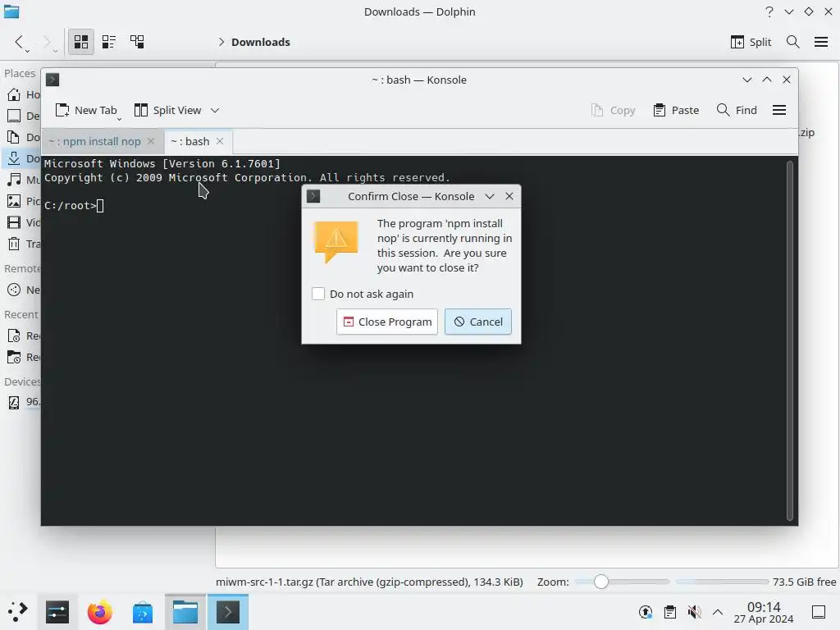Expand hidden system tray icons arrow
The image size is (840, 630).
(x=718, y=612)
